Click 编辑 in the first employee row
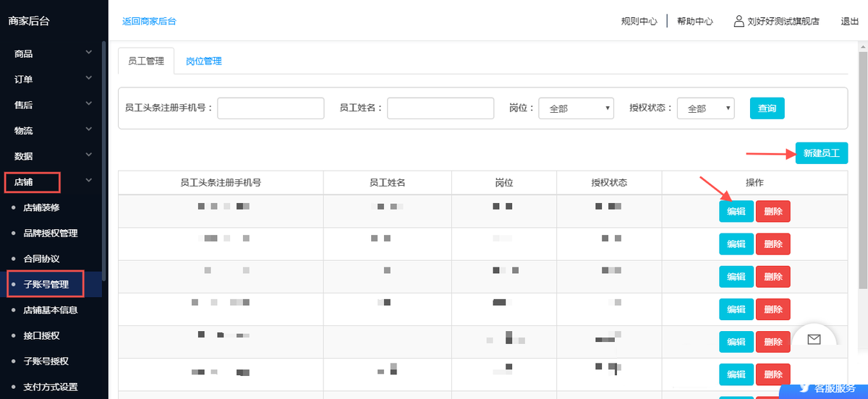Screen dimensions: 868x399 pos(736,212)
